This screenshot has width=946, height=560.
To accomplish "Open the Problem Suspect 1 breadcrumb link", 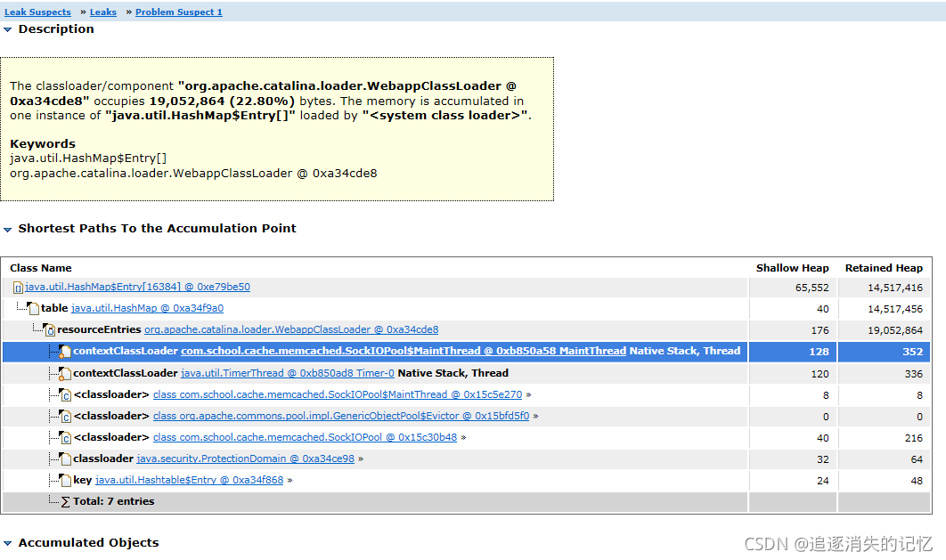I will pyautogui.click(x=178, y=12).
